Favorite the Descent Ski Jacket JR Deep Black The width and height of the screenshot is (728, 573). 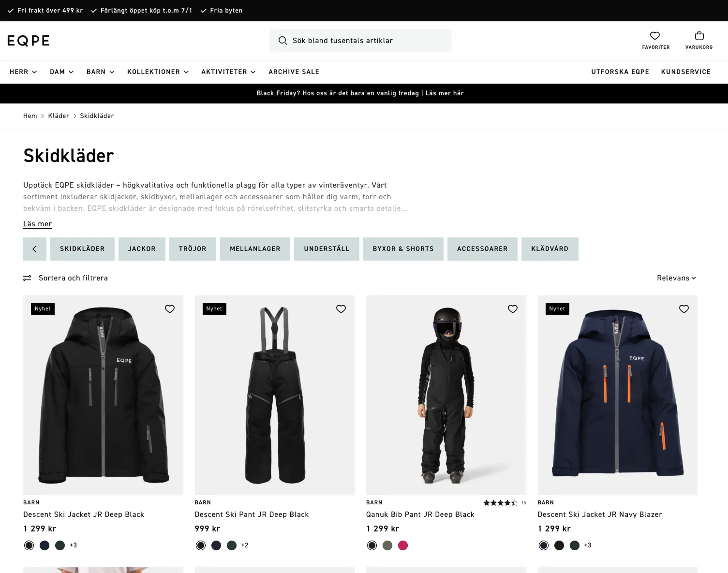(x=170, y=309)
